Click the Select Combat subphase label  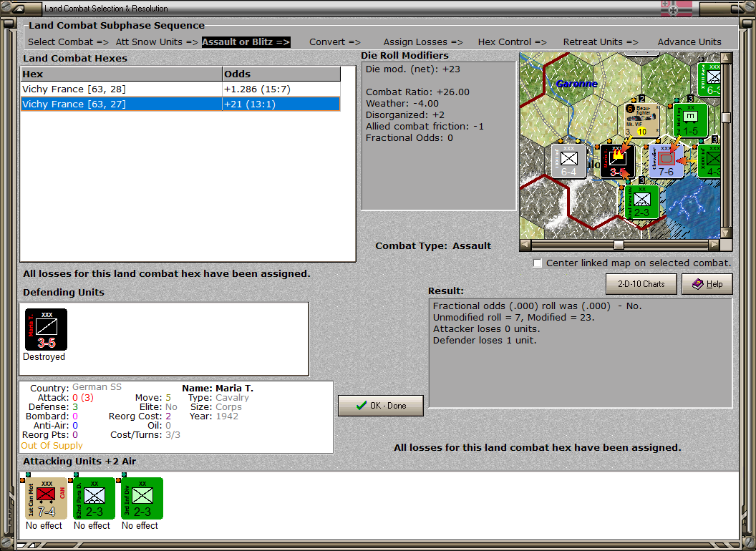tap(68, 42)
